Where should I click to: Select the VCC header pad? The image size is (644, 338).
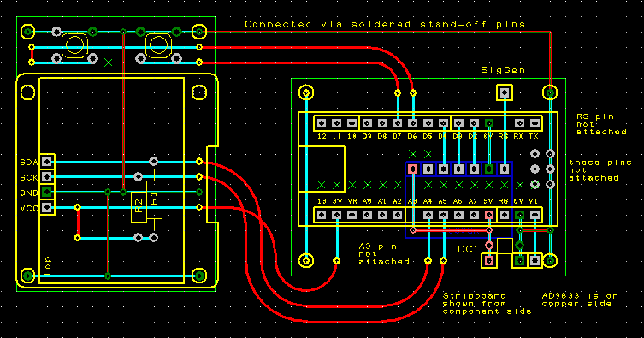click(x=47, y=207)
